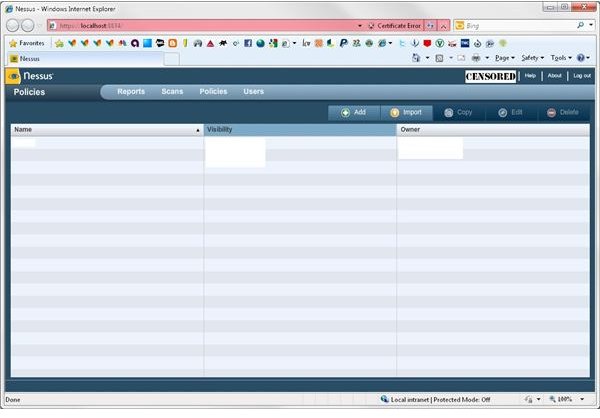600x418 pixels.
Task: Click the Add policy button
Action: (354, 113)
